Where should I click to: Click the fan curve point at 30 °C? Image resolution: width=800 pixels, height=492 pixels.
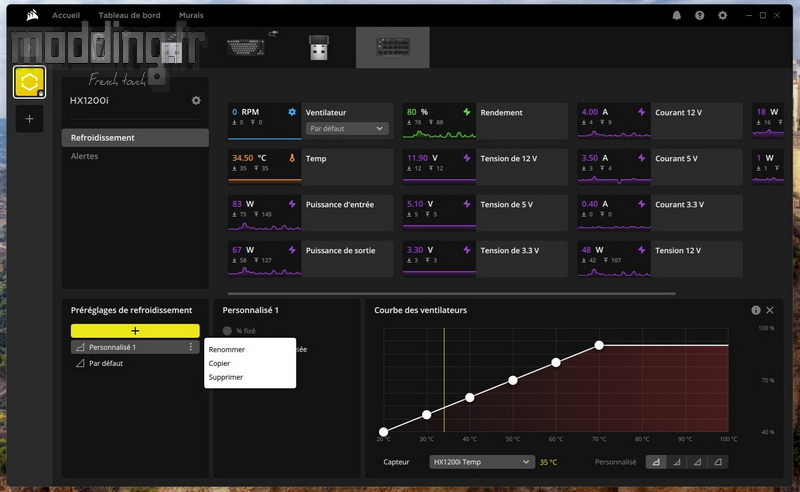[427, 415]
